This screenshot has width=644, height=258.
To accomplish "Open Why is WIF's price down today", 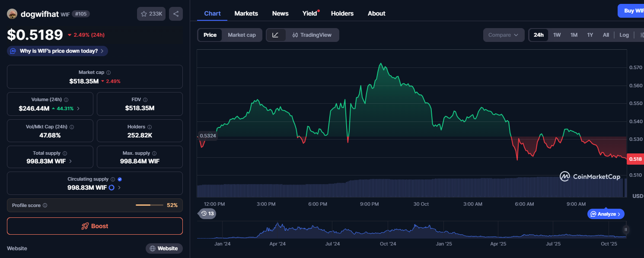I will tap(57, 51).
